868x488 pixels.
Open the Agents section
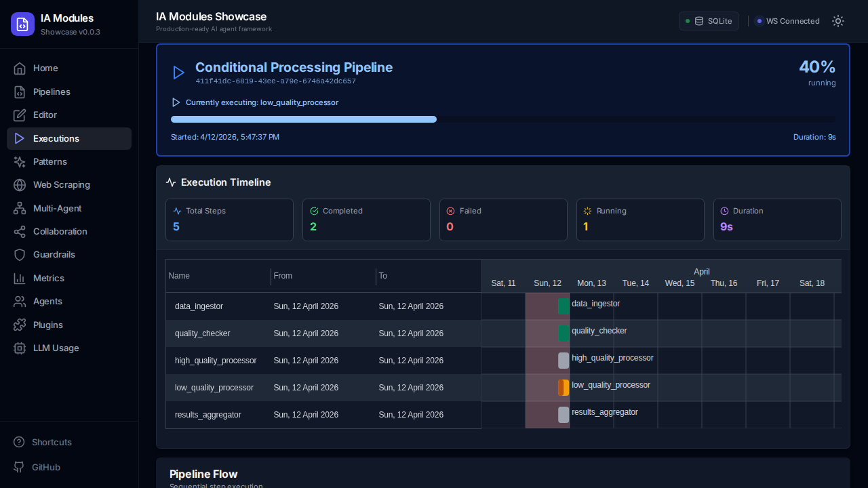[x=47, y=302]
